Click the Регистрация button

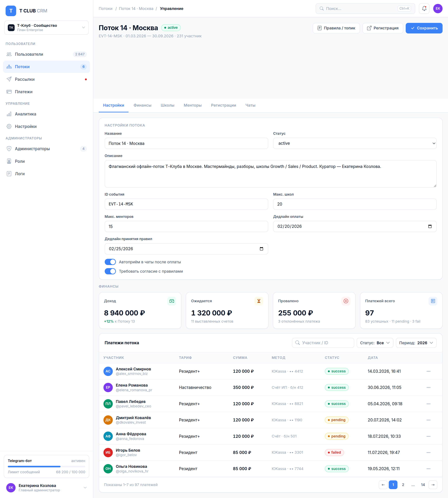383,28
